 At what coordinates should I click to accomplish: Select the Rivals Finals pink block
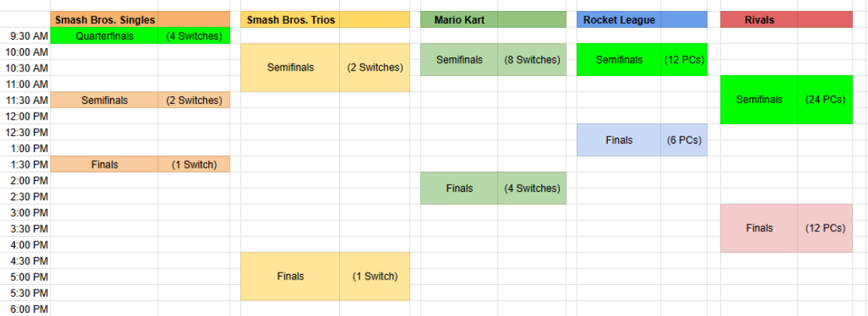759,228
